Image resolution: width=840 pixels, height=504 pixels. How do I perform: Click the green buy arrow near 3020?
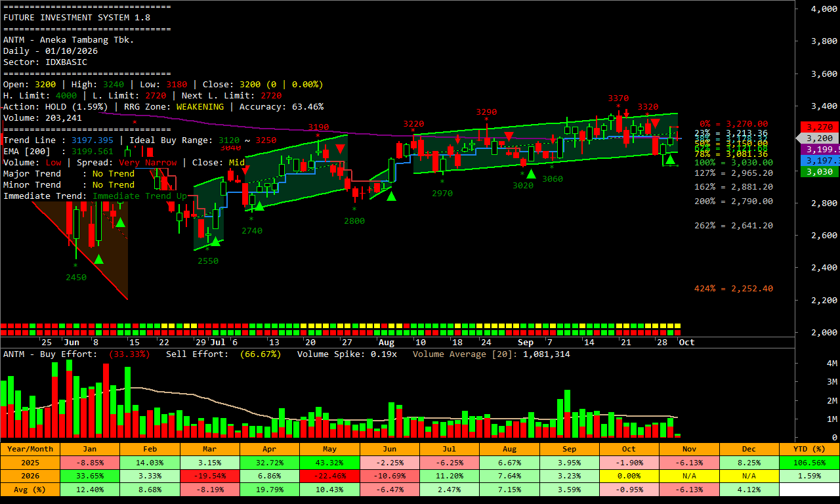(x=531, y=174)
